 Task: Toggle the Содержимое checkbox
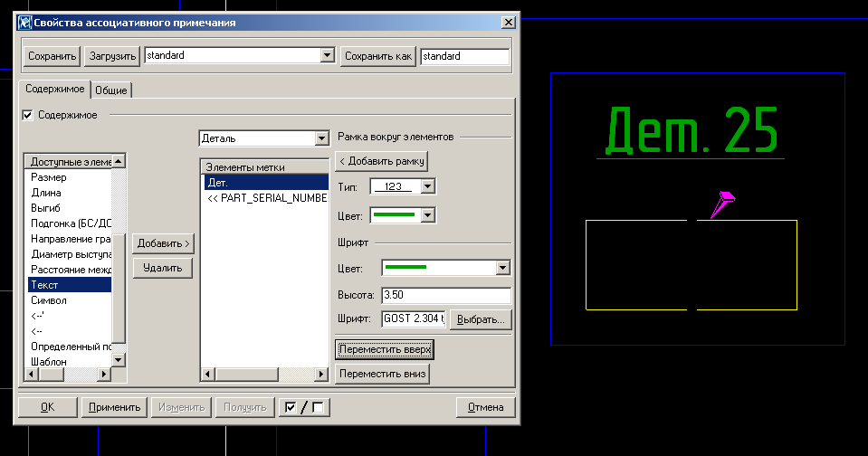click(x=28, y=115)
